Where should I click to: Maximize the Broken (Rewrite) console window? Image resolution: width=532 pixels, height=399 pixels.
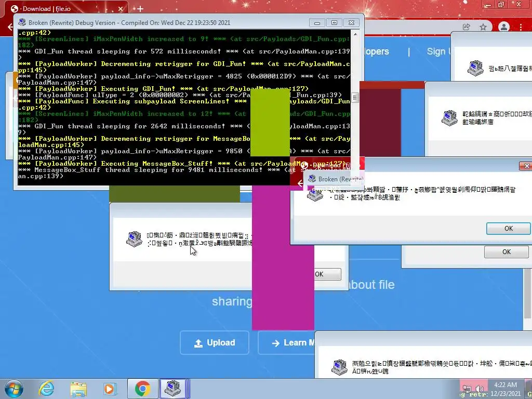pos(334,23)
